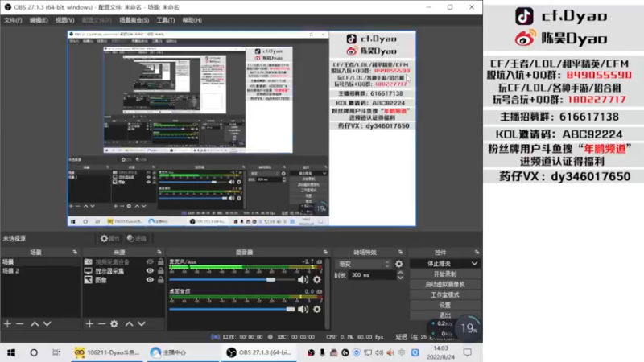The image size is (644, 362).
Task: Hide the 图像 source via eye
Action: pos(150,279)
